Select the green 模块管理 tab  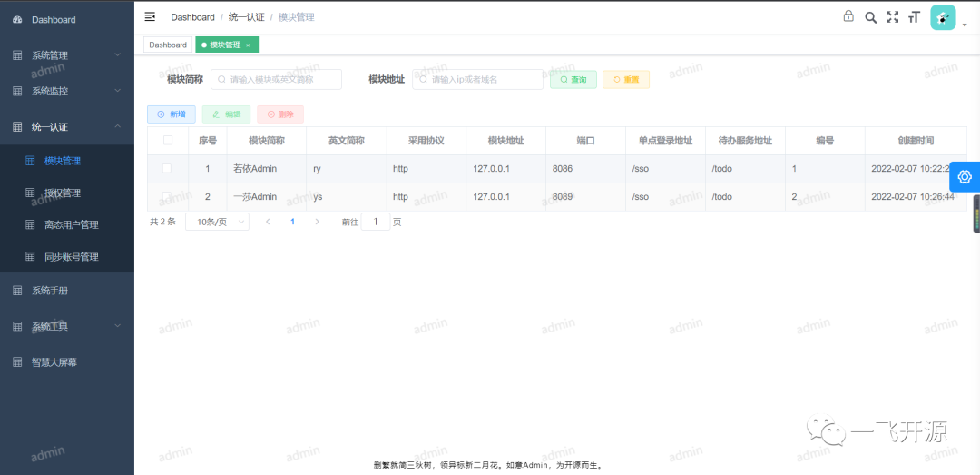pyautogui.click(x=226, y=45)
